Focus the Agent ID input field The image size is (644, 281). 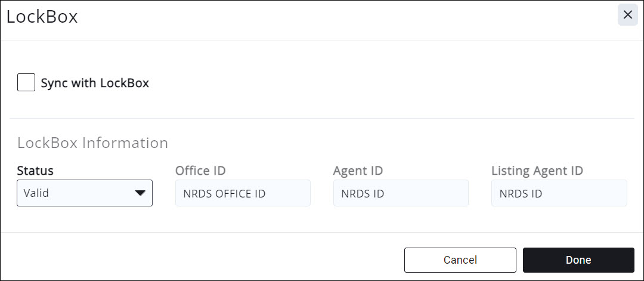click(401, 193)
